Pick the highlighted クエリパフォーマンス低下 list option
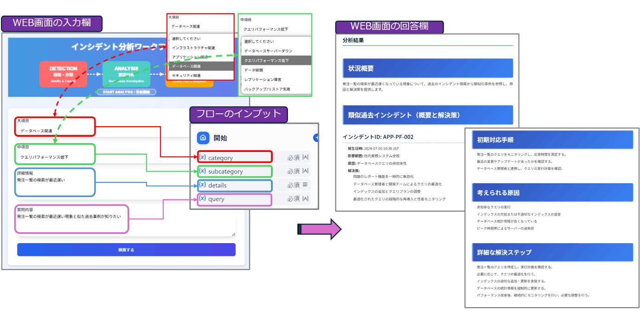This screenshot has height=320, width=644. pyautogui.click(x=276, y=60)
